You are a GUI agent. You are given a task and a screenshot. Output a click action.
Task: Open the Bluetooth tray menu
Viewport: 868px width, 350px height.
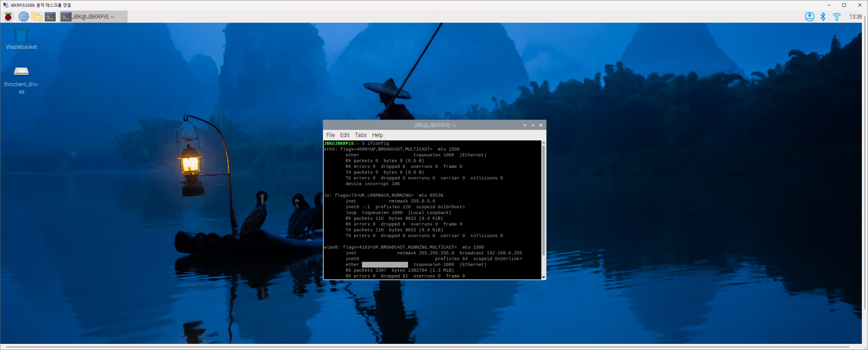[x=823, y=17]
